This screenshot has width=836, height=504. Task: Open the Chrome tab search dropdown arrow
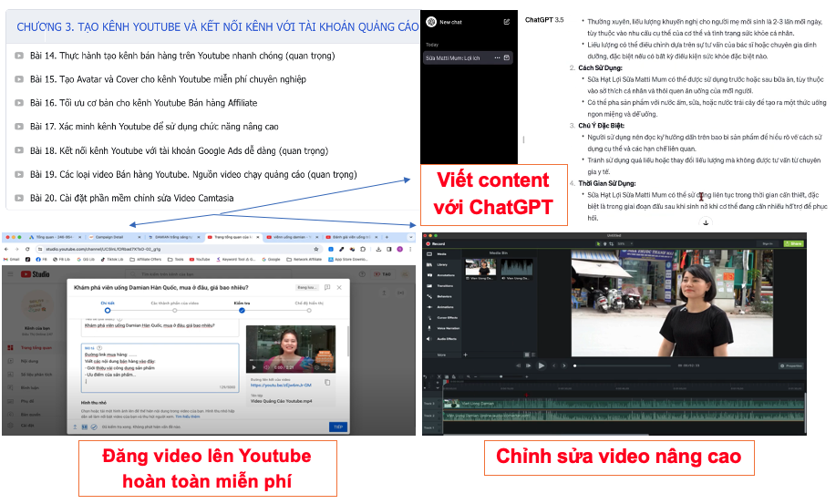pos(410,237)
